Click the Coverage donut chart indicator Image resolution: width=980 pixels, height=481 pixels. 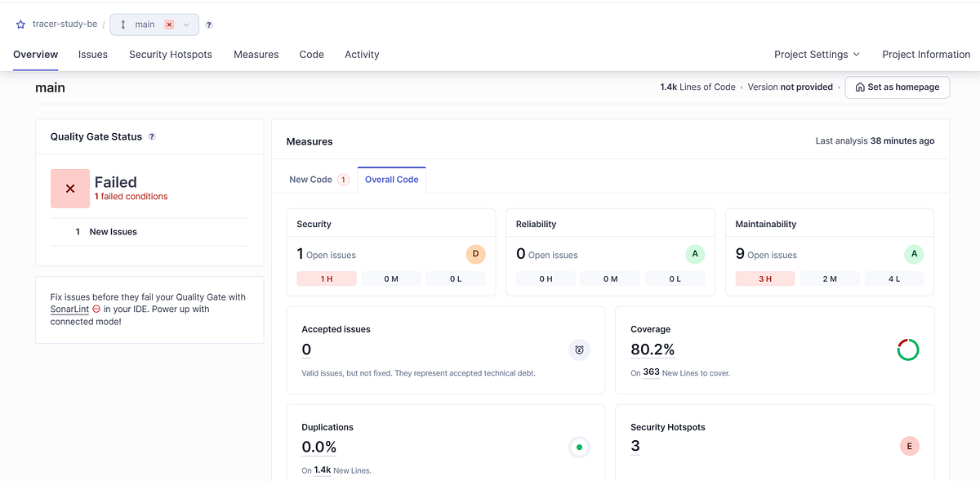pos(907,350)
